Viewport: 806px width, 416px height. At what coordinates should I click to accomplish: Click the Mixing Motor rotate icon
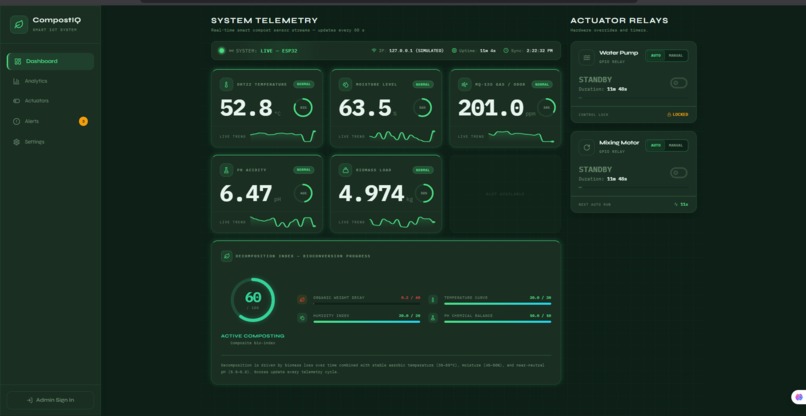[587, 147]
